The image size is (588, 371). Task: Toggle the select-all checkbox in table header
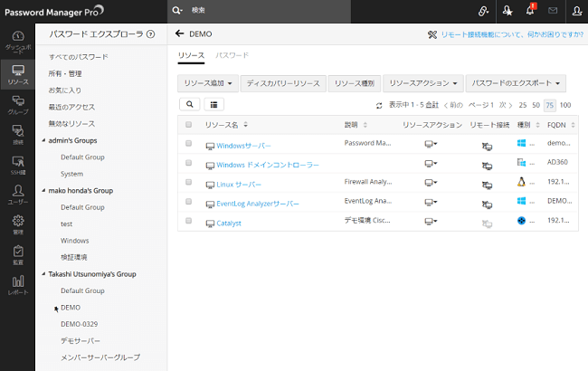[x=189, y=125]
